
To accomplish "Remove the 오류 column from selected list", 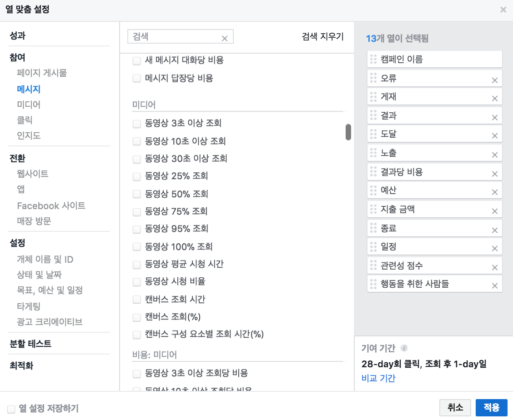I will (x=494, y=79).
